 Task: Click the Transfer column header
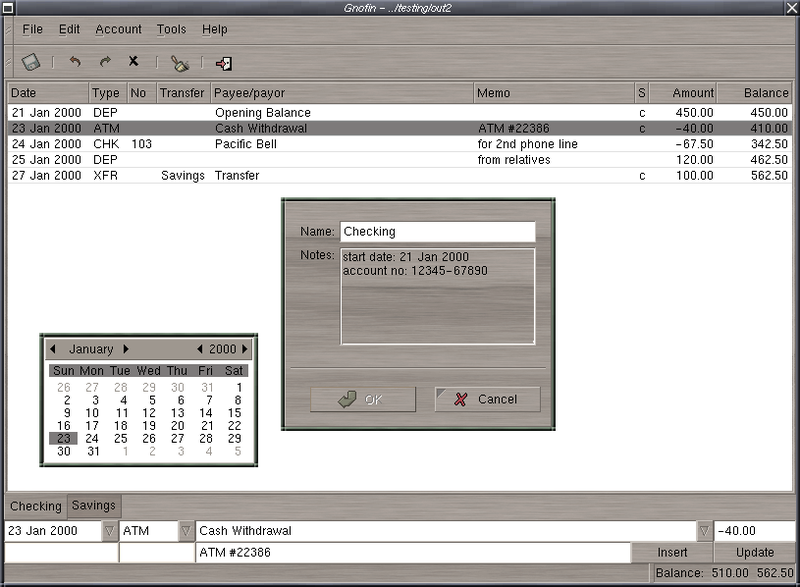(x=184, y=93)
